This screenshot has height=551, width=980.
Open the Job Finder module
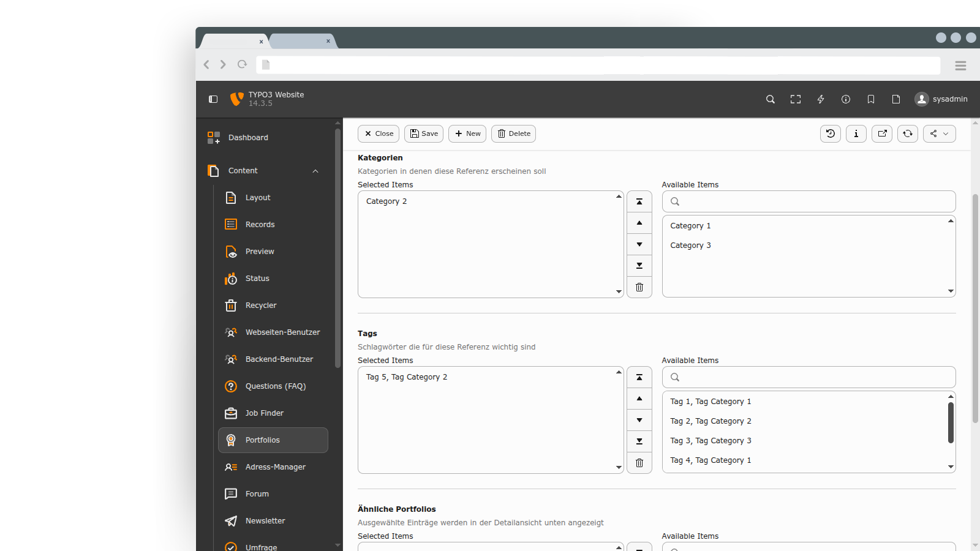pyautogui.click(x=273, y=413)
